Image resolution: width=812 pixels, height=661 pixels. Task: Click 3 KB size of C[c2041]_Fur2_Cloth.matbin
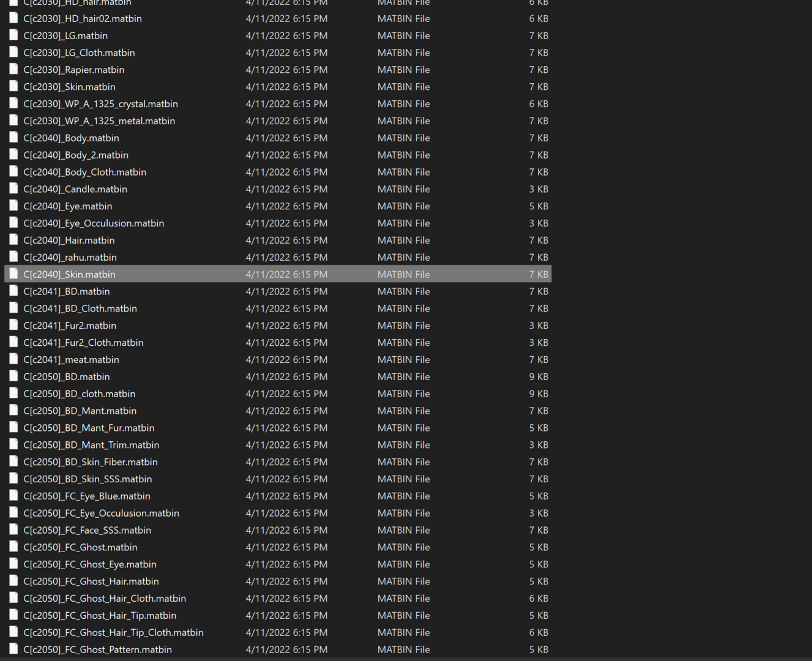(538, 343)
